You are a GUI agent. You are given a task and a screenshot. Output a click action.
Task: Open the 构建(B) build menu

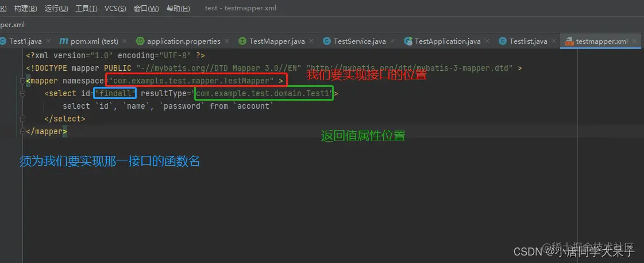pyautogui.click(x=25, y=8)
